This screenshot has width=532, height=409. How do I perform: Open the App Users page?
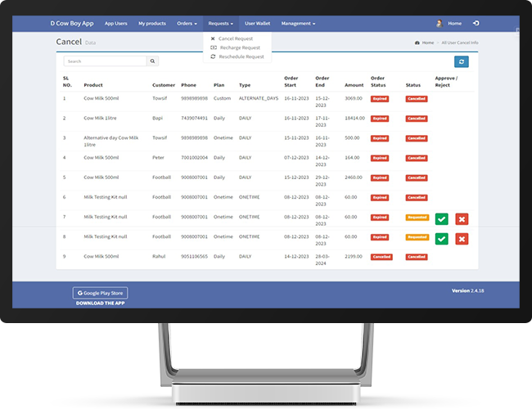point(115,24)
